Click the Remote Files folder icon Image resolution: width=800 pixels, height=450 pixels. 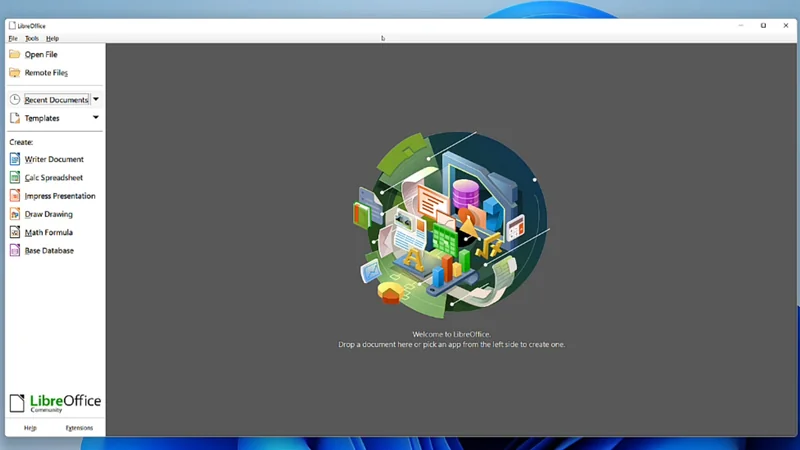(x=15, y=73)
